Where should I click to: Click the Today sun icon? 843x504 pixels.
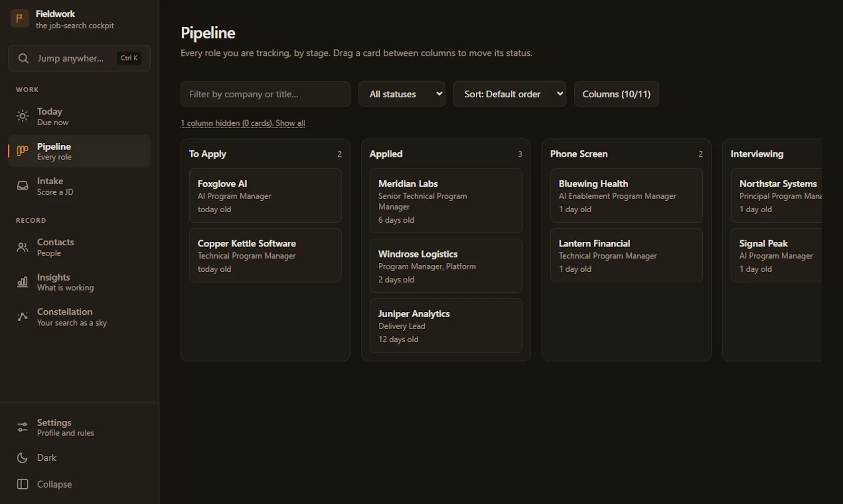pos(22,116)
